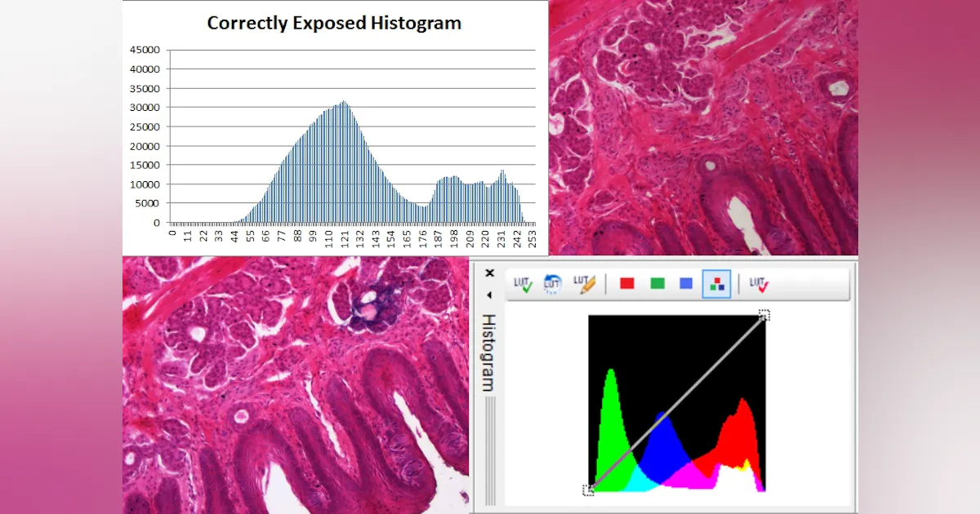Screen dimensions: 980x514
Task: Click the LUT apply icon with green checkmark
Action: (523, 284)
